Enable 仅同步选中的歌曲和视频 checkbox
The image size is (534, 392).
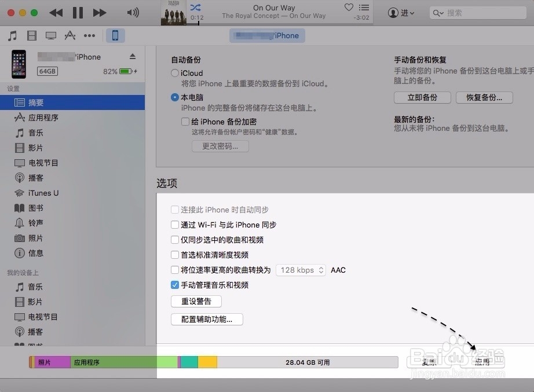pos(175,239)
